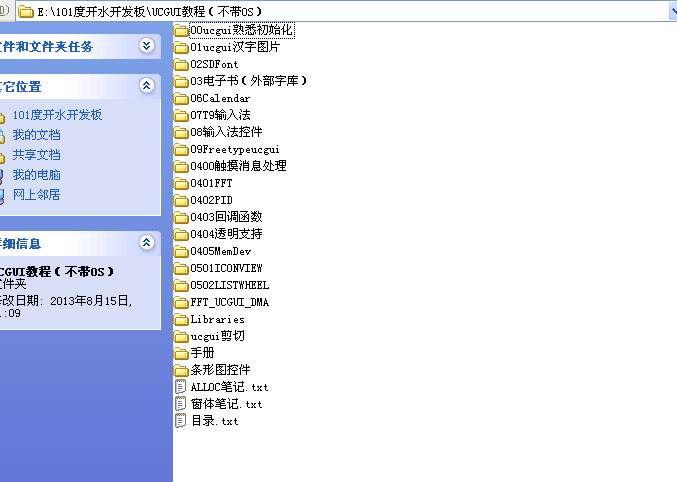Click the ALLOC笔记.txt file name
The width and height of the screenshot is (677, 482).
click(229, 387)
